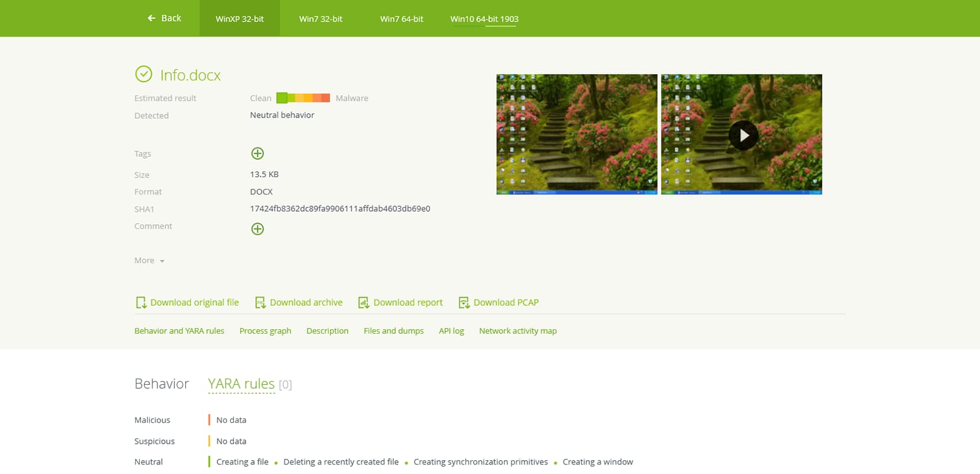Click the Suspicious row No data text
The height and width of the screenshot is (474, 980).
[231, 441]
